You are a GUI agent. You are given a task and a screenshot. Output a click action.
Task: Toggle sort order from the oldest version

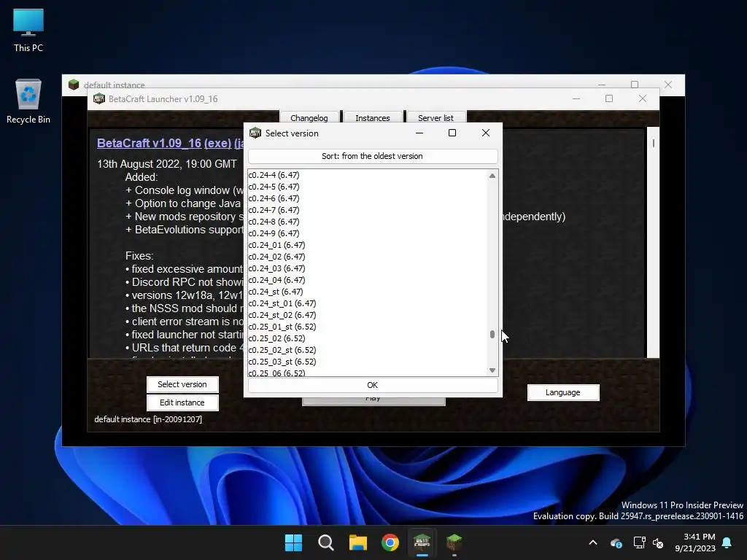(373, 156)
